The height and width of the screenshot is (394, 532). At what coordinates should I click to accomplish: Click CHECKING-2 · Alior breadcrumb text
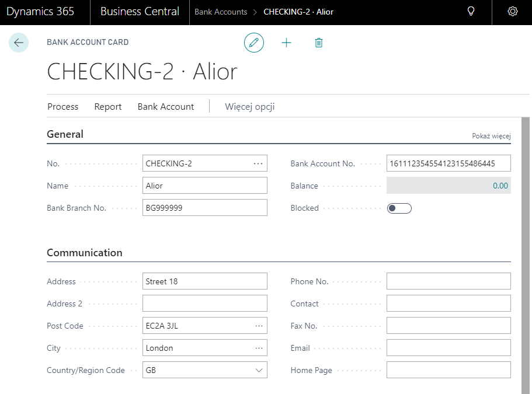(x=298, y=12)
